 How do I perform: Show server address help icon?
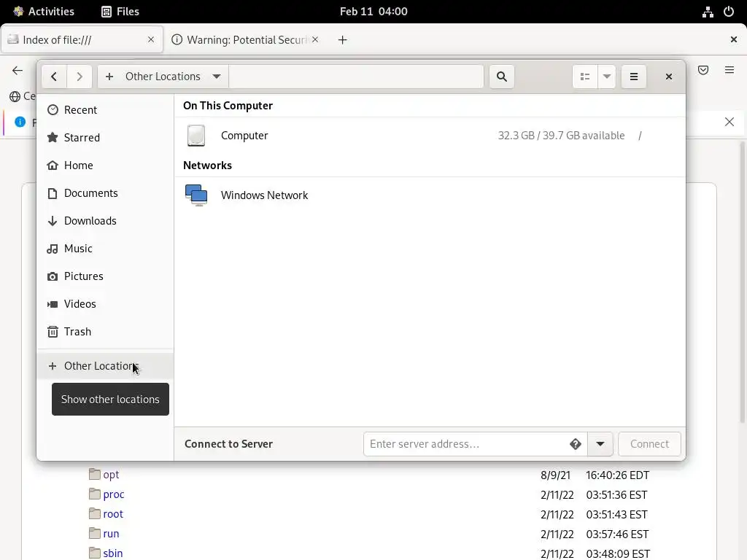coord(575,444)
